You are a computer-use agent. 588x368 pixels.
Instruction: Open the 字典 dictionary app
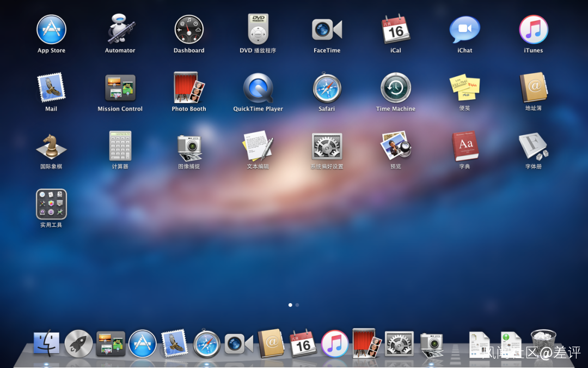pos(464,146)
